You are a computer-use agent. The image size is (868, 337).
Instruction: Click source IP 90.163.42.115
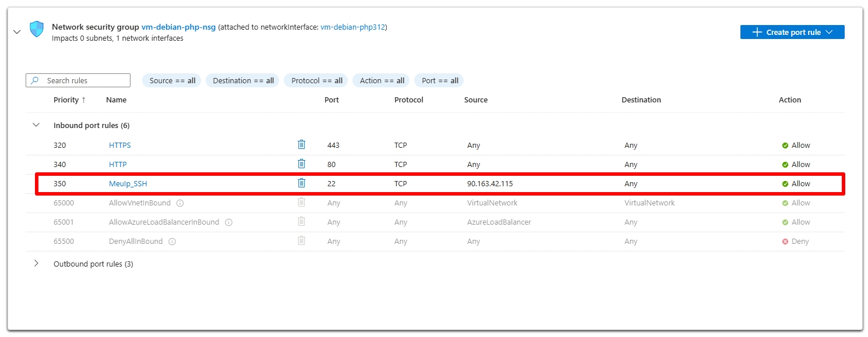[x=490, y=184]
